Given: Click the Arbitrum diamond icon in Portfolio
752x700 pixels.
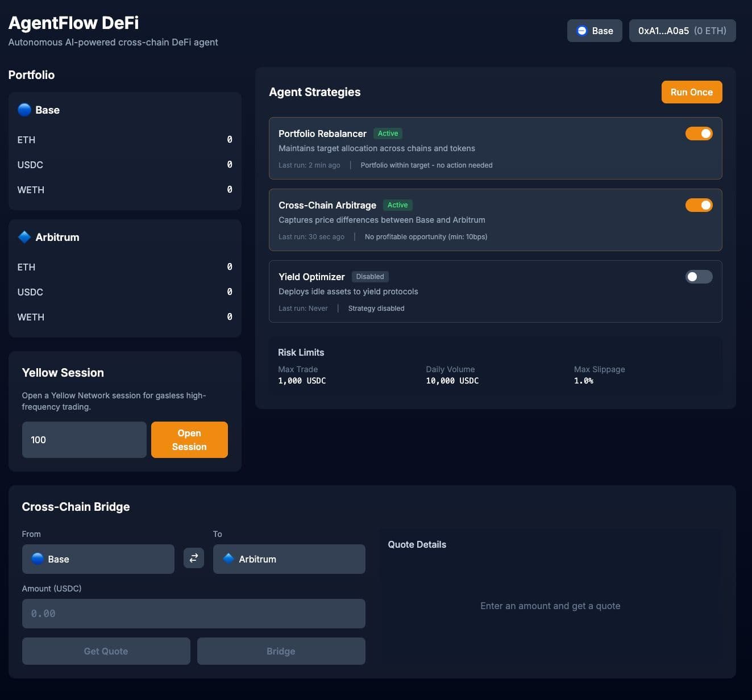Looking at the screenshot, I should [x=24, y=237].
